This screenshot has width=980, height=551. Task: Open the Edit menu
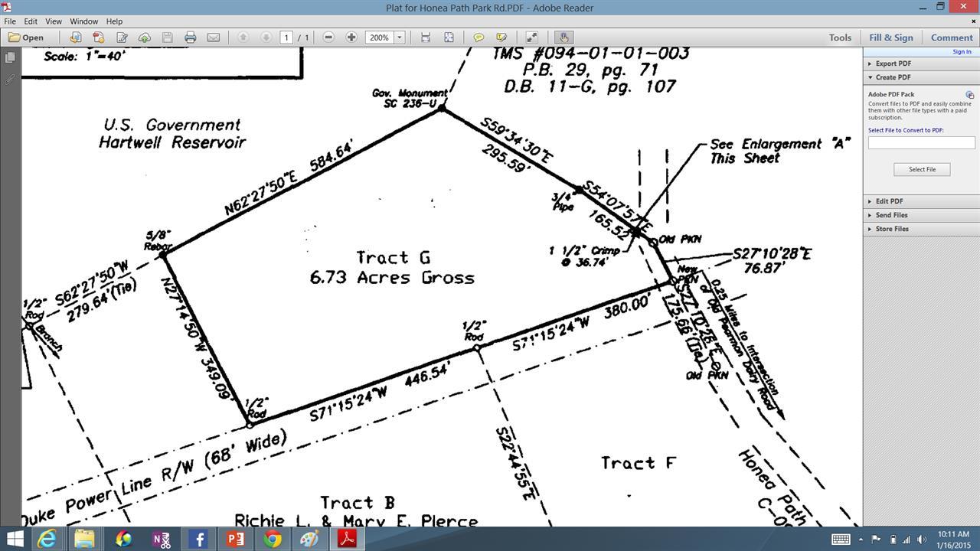(x=31, y=21)
